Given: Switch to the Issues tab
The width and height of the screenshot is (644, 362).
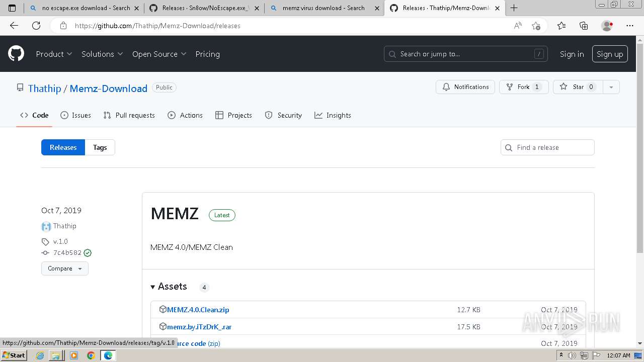Looking at the screenshot, I should click(75, 115).
